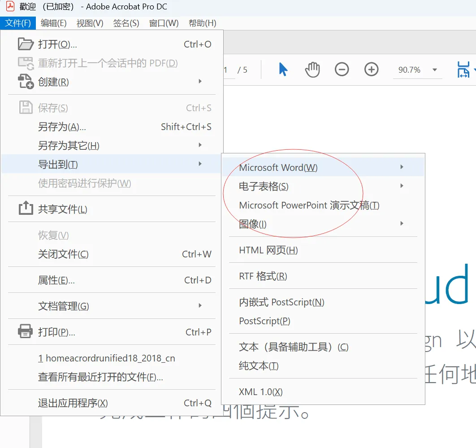Expand the 电子表格(S) submenu arrow
Screen dimensions: 476x448
point(402,186)
